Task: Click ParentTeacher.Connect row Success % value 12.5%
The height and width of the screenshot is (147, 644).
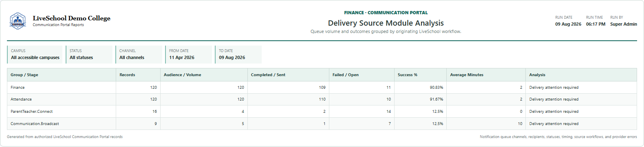Action: coord(438,112)
